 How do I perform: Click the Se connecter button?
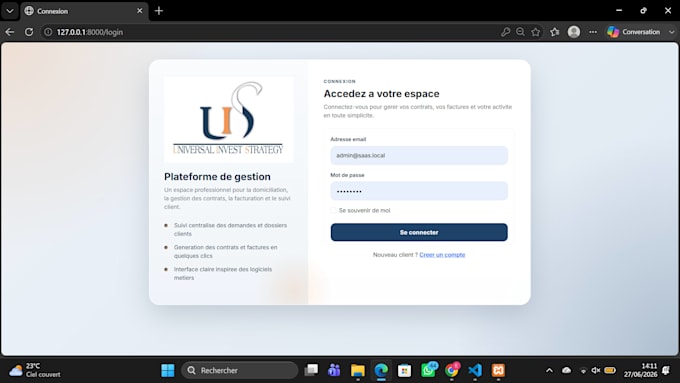(x=419, y=232)
